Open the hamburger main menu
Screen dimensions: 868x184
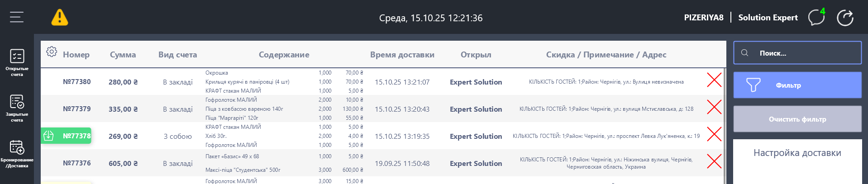point(17,17)
